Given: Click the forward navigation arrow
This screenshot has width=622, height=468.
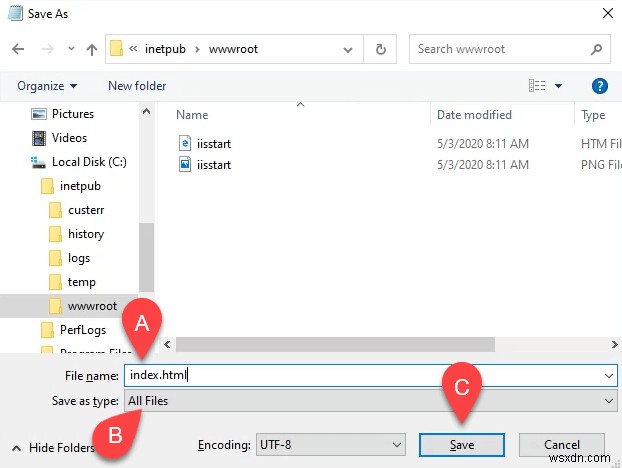Looking at the screenshot, I should 48,49.
